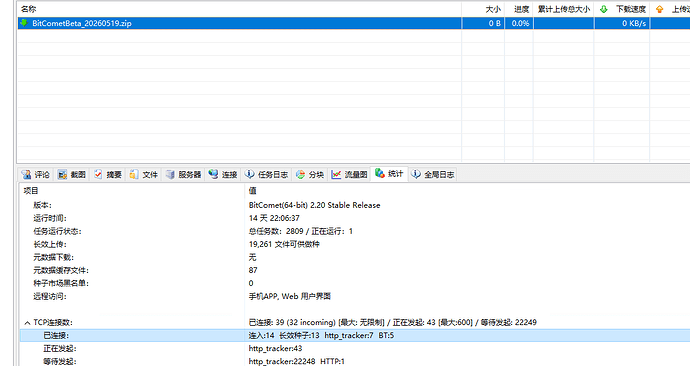Select the 任务运行状态 row label
The width and height of the screenshot is (690, 366).
[57, 231]
